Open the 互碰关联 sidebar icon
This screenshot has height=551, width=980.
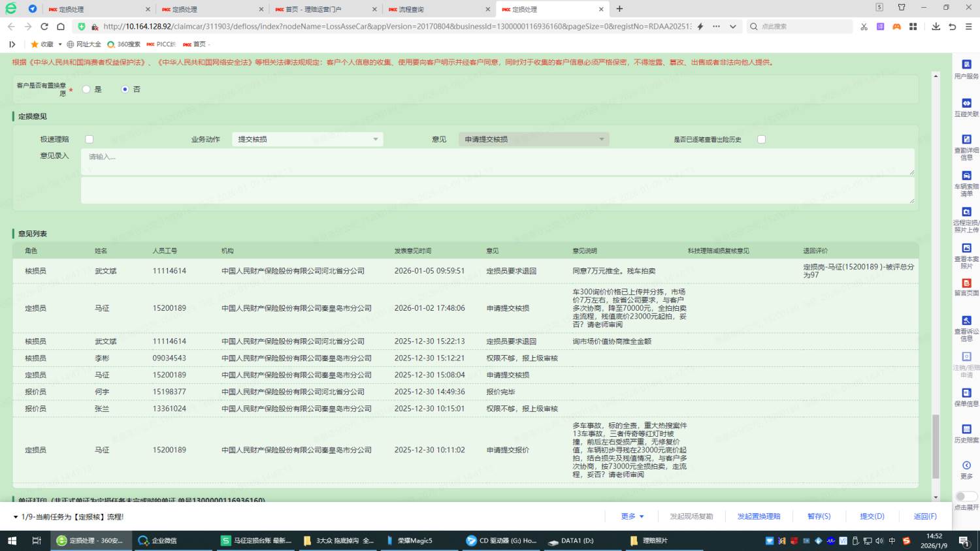click(966, 103)
